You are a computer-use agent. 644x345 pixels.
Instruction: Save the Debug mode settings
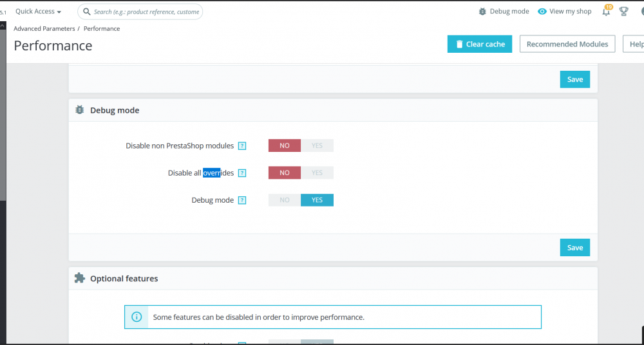[575, 248]
